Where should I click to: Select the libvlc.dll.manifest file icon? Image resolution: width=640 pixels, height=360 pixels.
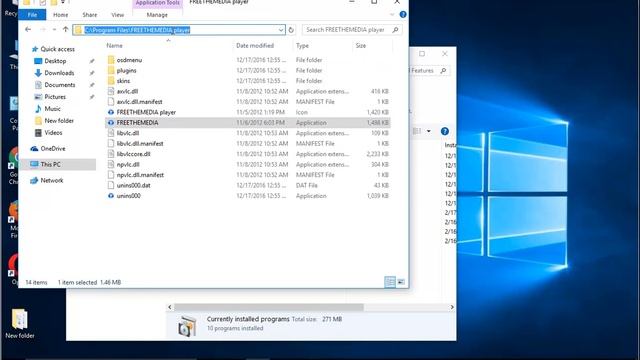[111, 143]
